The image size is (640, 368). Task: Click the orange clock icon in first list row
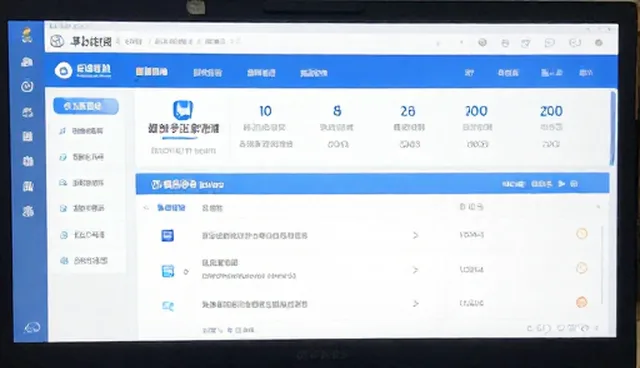(x=582, y=234)
